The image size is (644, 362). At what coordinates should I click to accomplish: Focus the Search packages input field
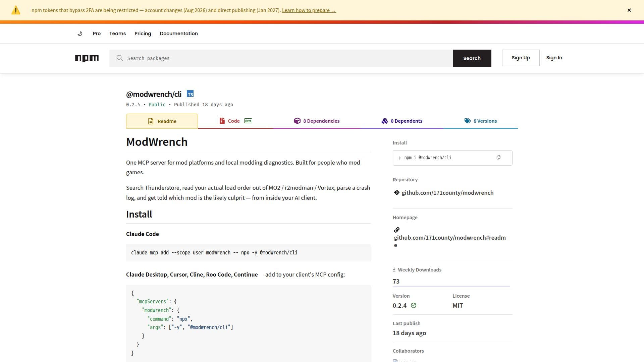(x=281, y=58)
